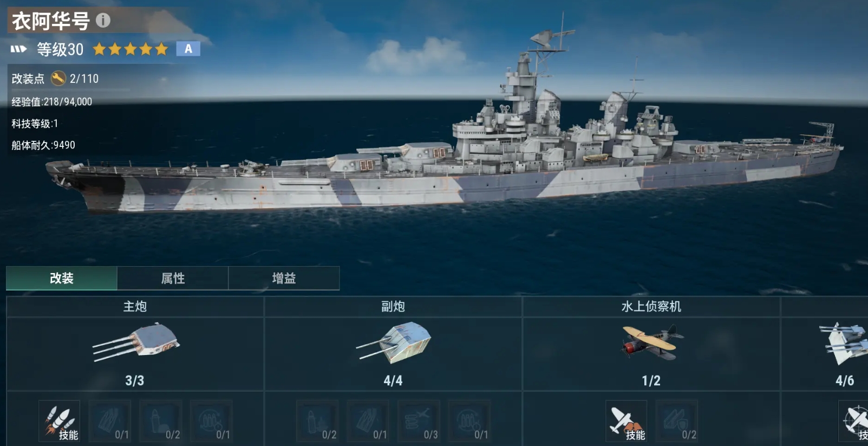Viewport: 868px width, 446px height.
Task: Click the main gun 0/2 upgrade slot
Action: coord(161,421)
